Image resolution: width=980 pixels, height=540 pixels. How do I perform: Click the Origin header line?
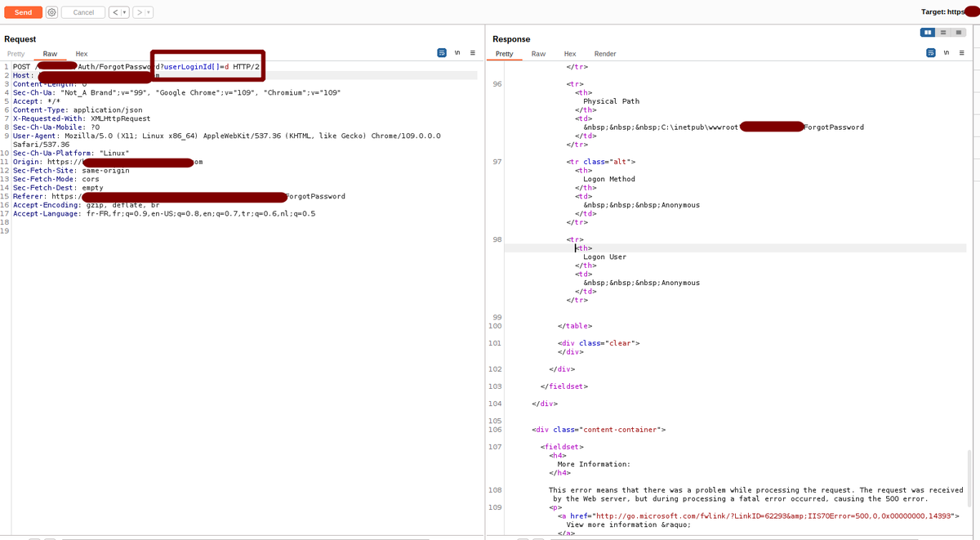[108, 162]
